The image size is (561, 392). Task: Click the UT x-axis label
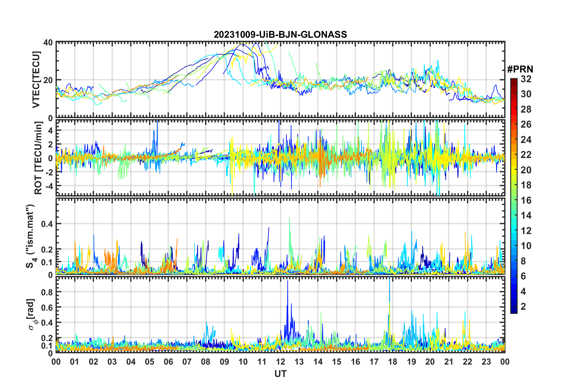pyautogui.click(x=280, y=374)
